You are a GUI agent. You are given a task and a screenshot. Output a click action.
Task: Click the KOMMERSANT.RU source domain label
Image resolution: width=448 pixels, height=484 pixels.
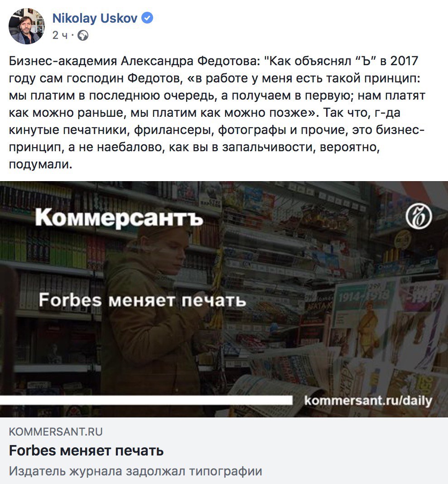(x=56, y=431)
